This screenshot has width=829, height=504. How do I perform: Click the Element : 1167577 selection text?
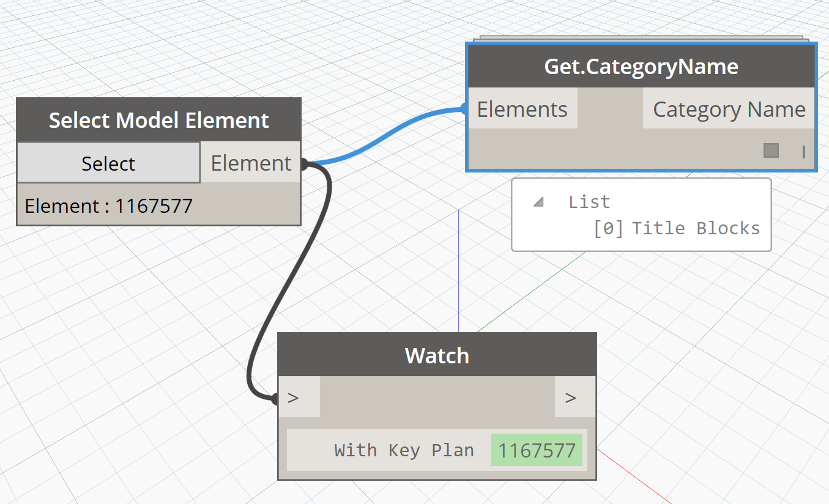109,206
